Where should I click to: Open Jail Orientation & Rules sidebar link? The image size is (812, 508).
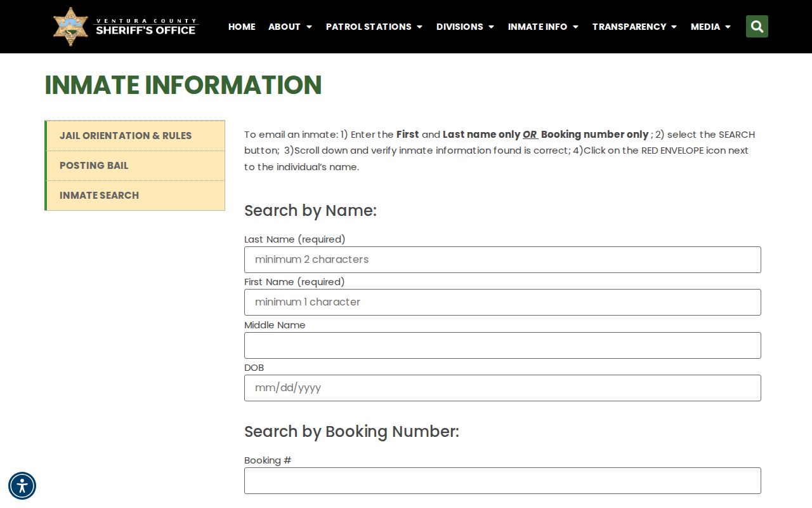tap(134, 136)
